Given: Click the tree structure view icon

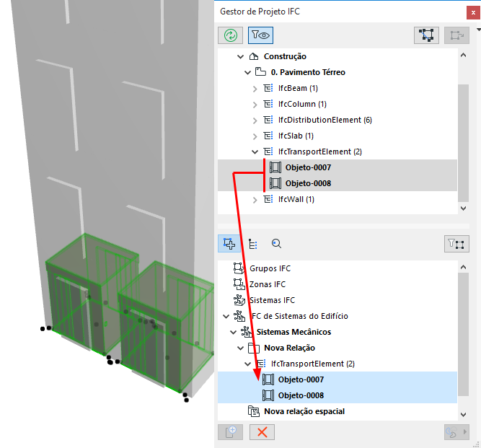Looking at the screenshot, I should pos(253,244).
